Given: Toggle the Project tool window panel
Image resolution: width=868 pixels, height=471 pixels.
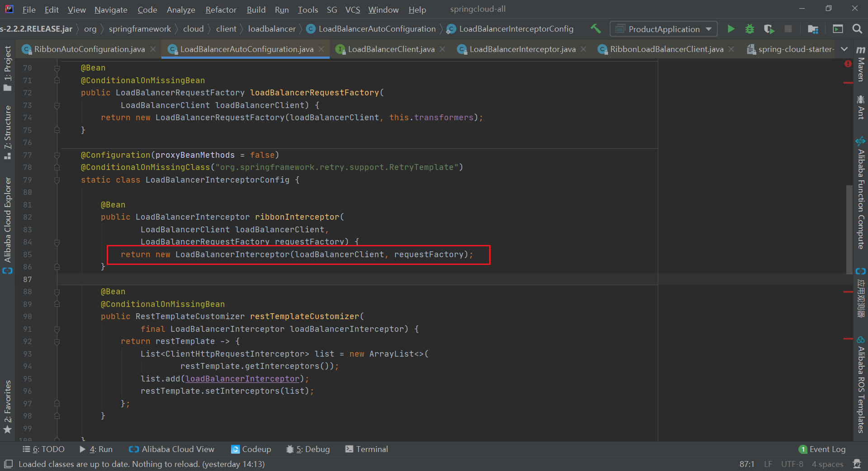Looking at the screenshot, I should (8, 68).
